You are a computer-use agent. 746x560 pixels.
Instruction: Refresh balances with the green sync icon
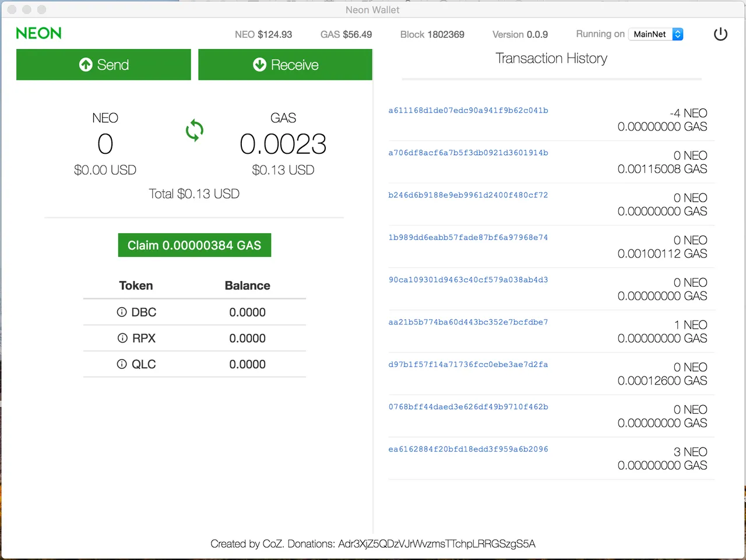pos(195,131)
